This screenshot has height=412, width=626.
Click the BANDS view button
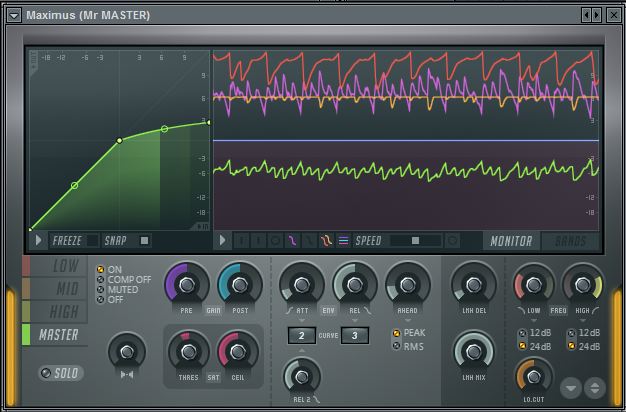pos(569,241)
